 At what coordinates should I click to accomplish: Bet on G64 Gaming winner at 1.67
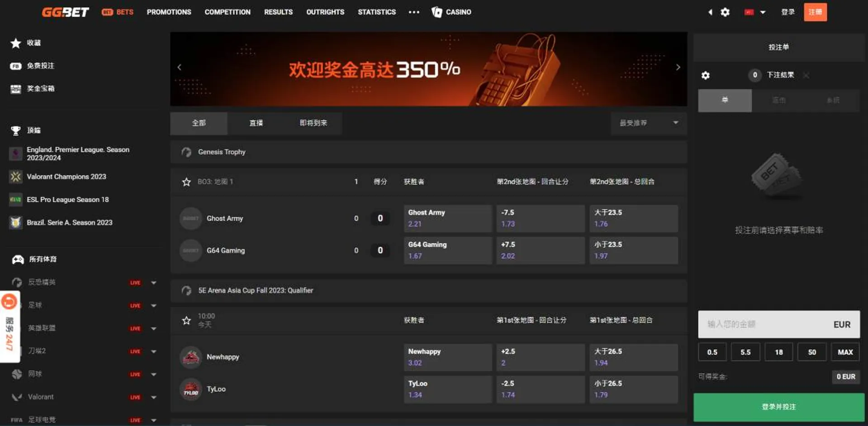[448, 251]
